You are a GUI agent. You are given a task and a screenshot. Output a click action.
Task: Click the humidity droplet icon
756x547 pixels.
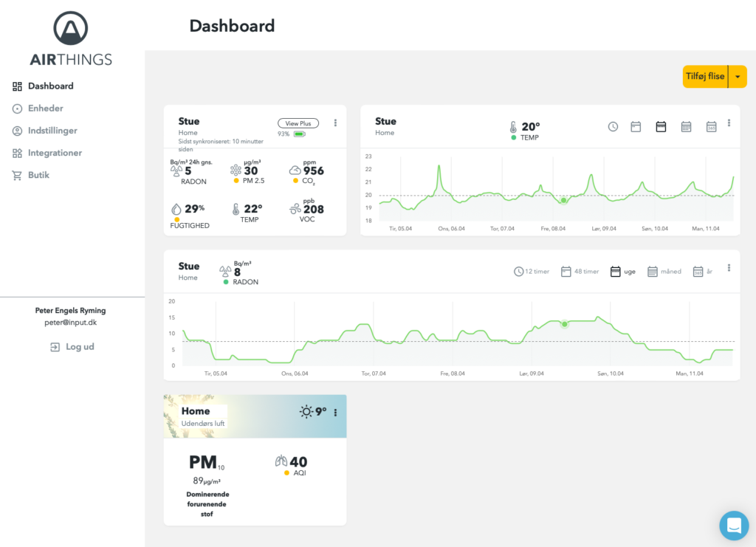click(176, 209)
